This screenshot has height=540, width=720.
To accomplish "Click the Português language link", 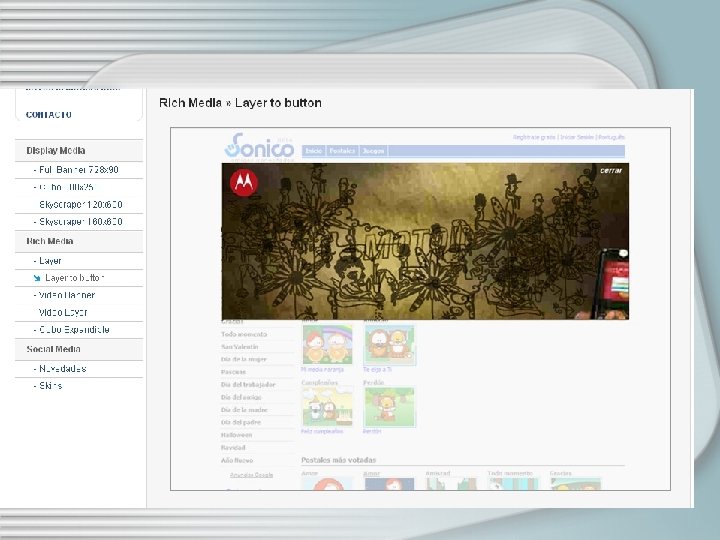I will [612, 137].
